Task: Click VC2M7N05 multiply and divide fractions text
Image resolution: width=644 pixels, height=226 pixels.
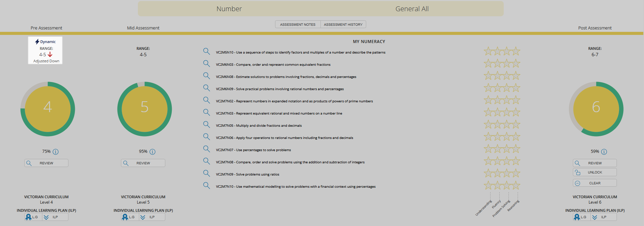Action: pyautogui.click(x=259, y=126)
